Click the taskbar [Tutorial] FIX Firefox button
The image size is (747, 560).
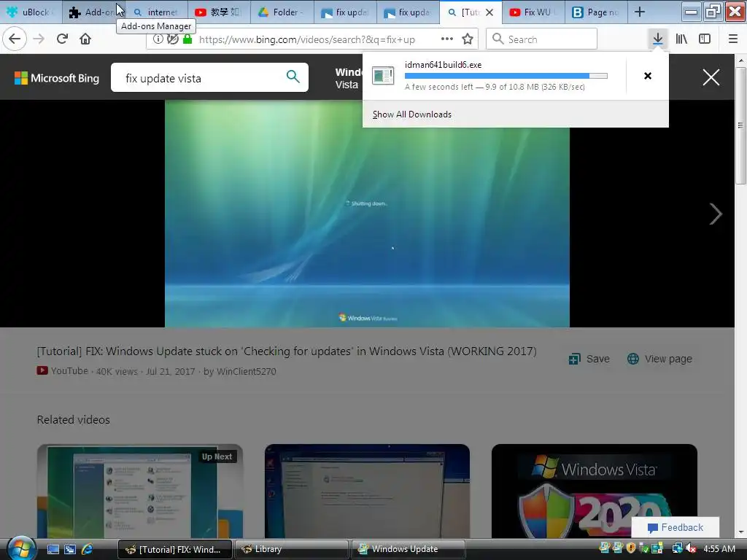coord(174,549)
